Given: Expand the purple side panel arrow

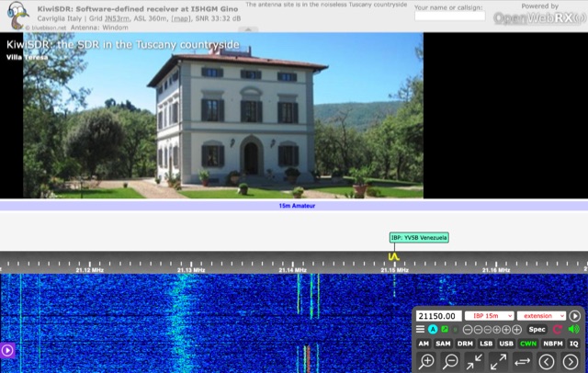Looking at the screenshot, I should pos(7,350).
